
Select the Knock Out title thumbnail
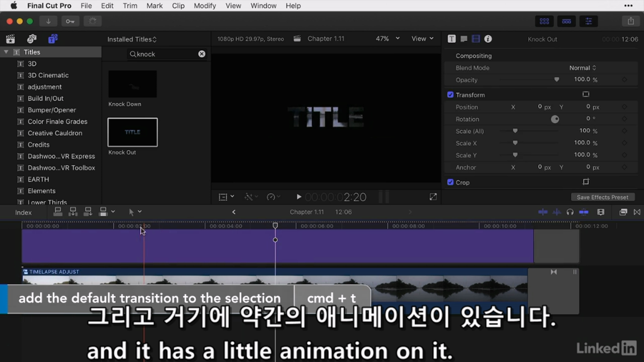pos(132,132)
